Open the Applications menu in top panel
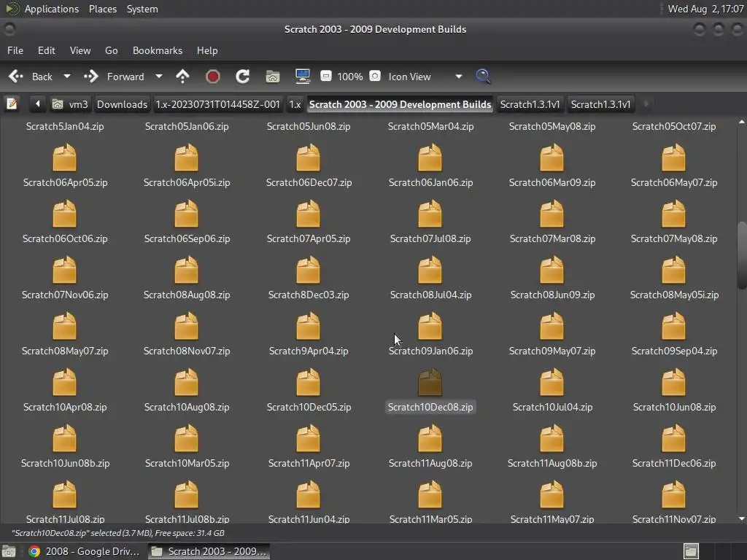The height and width of the screenshot is (560, 747). [52, 9]
